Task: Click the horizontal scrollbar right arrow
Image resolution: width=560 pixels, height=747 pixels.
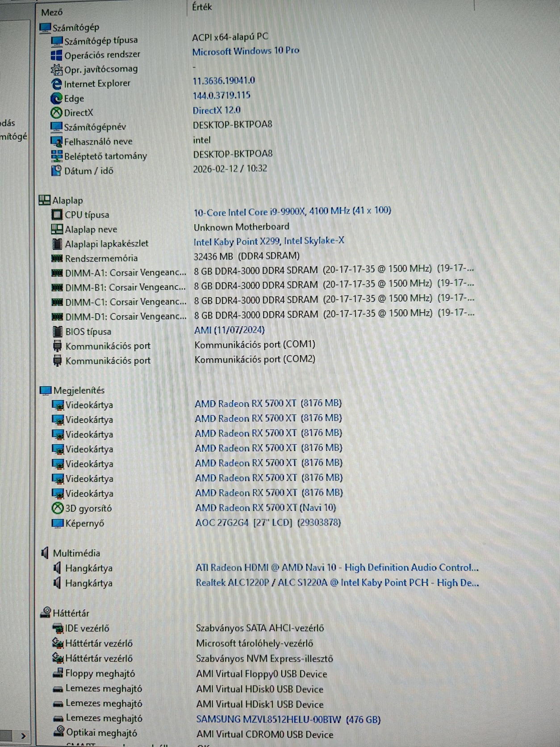Action: (23, 735)
